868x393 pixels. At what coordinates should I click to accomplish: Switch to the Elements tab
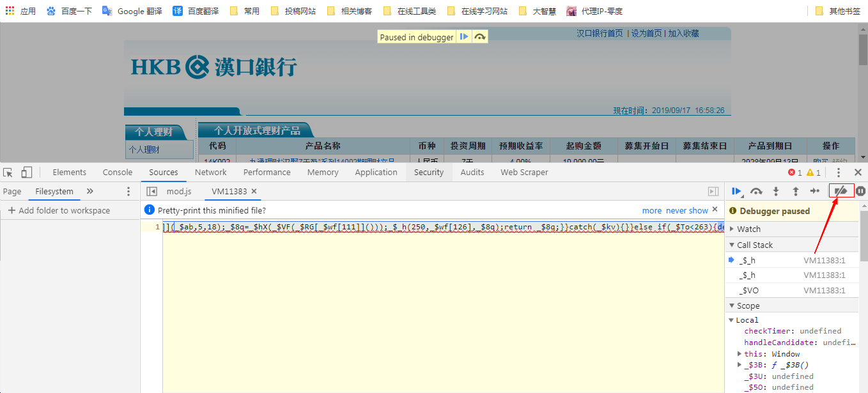click(70, 173)
